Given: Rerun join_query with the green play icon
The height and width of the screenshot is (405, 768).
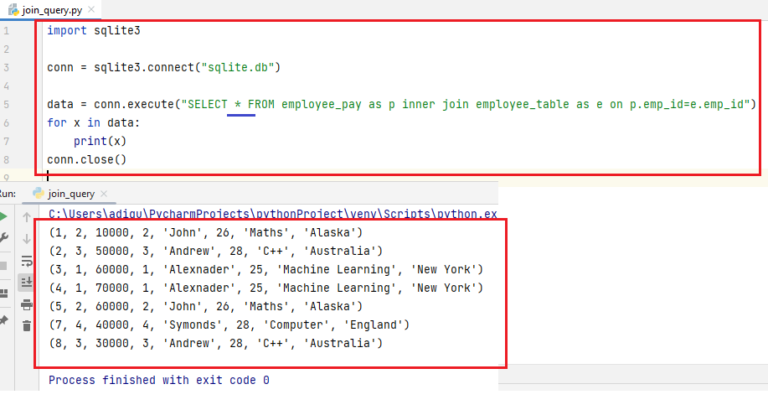Looking at the screenshot, I should (3, 216).
